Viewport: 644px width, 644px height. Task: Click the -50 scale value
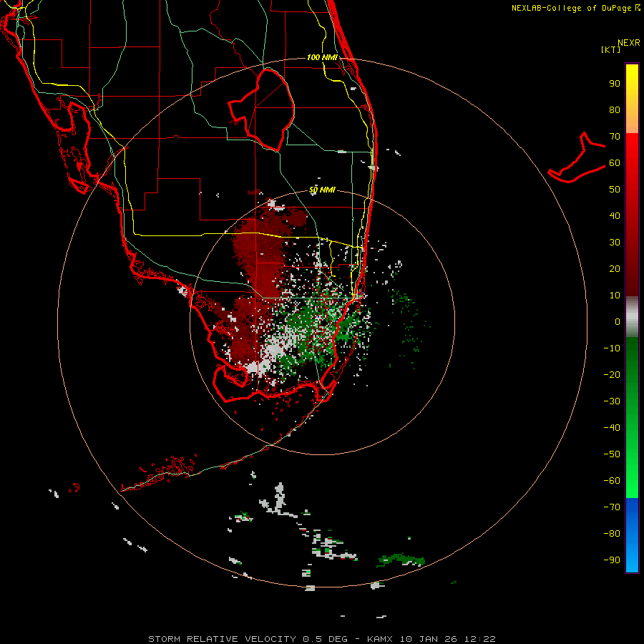click(x=612, y=454)
